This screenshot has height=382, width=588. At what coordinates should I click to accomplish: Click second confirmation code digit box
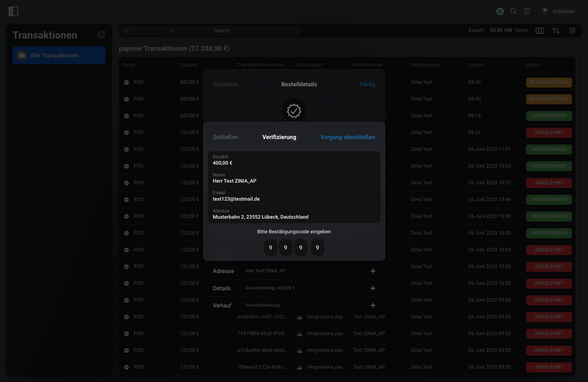pos(286,248)
